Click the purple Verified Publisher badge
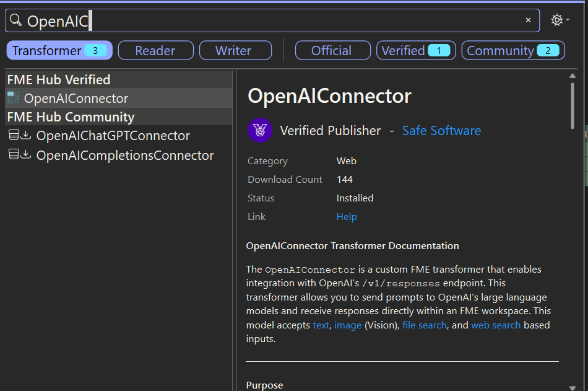 [x=260, y=130]
